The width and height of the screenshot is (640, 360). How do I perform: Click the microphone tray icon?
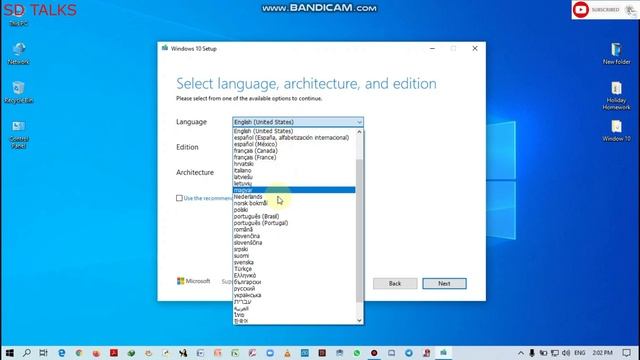[532, 353]
